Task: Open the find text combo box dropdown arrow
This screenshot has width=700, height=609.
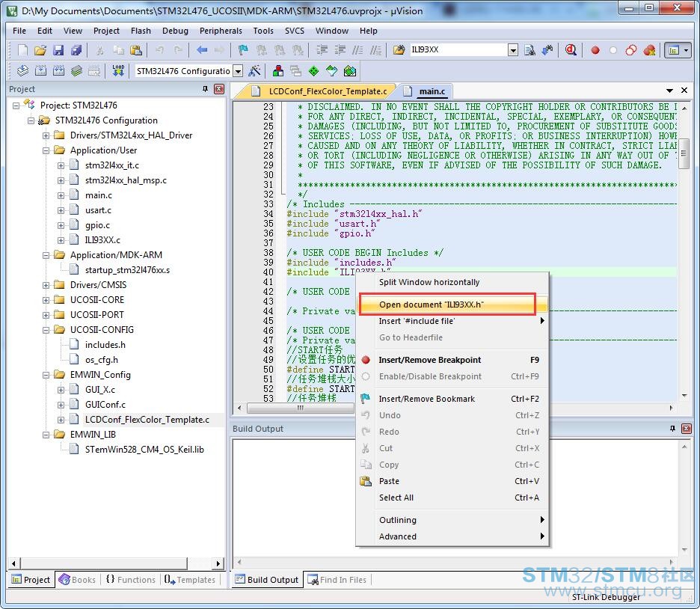Action: (513, 50)
